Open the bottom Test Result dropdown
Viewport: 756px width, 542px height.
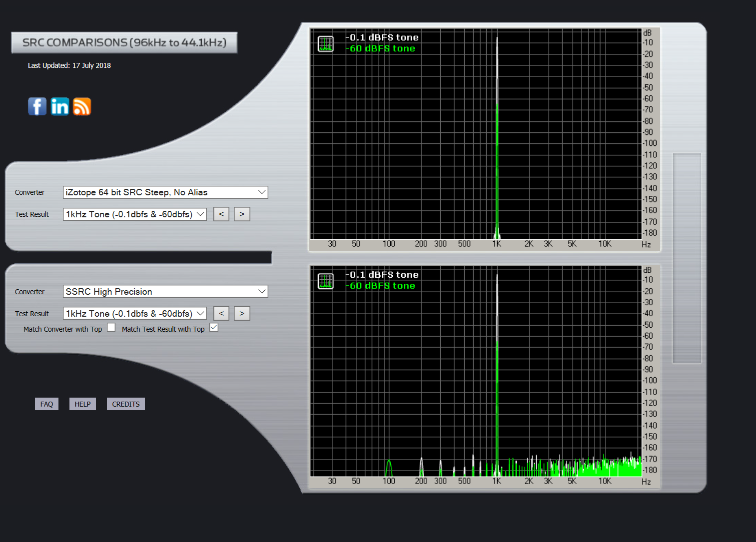pos(135,314)
